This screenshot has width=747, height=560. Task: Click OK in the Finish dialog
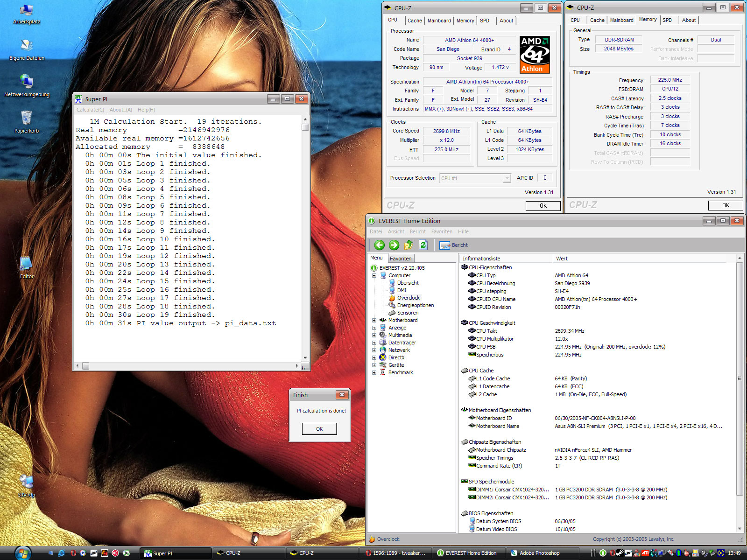coord(319,429)
